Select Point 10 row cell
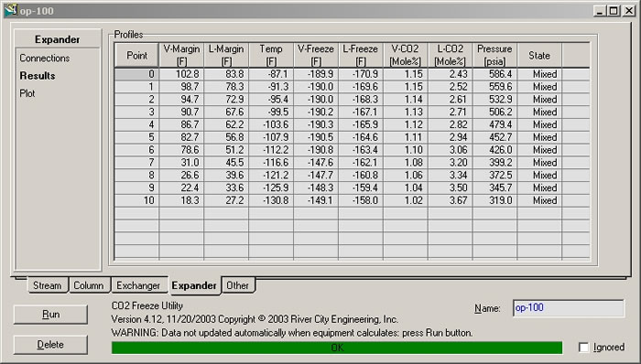This screenshot has width=641, height=364. pyautogui.click(x=136, y=200)
